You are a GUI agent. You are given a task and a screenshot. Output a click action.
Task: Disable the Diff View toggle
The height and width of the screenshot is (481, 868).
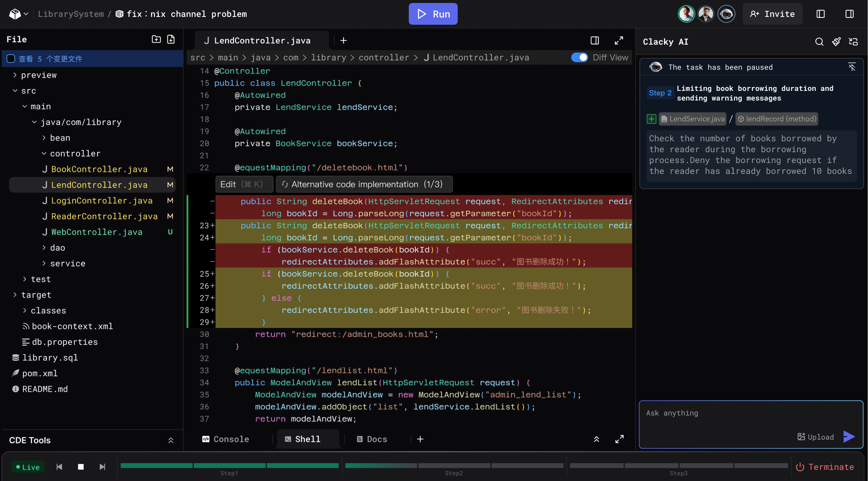(x=580, y=57)
